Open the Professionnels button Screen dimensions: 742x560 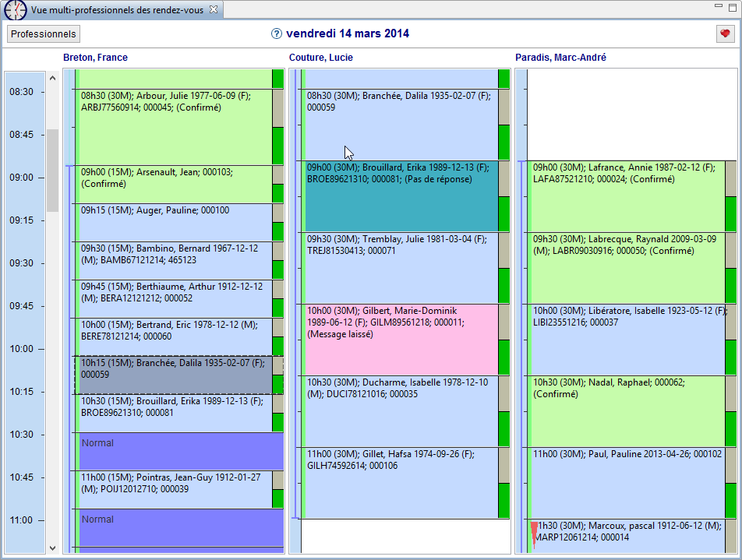click(44, 34)
